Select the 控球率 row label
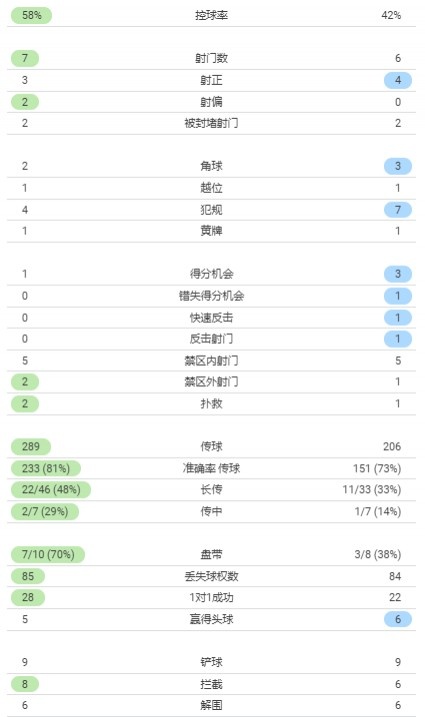The height and width of the screenshot is (717, 425). [x=211, y=15]
